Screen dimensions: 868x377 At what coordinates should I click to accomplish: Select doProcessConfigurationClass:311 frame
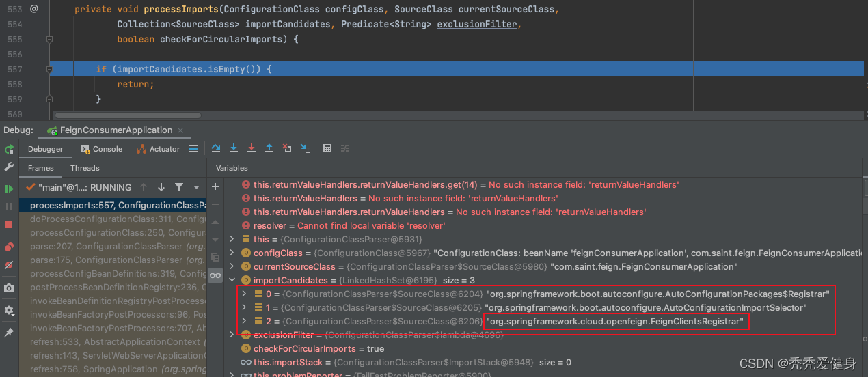pyautogui.click(x=113, y=219)
